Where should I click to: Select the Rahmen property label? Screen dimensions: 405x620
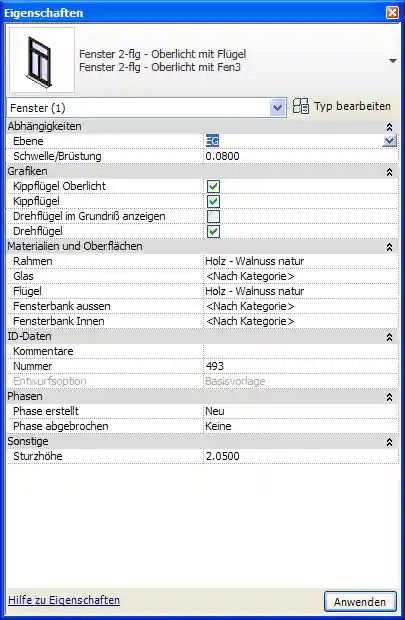pos(33,261)
